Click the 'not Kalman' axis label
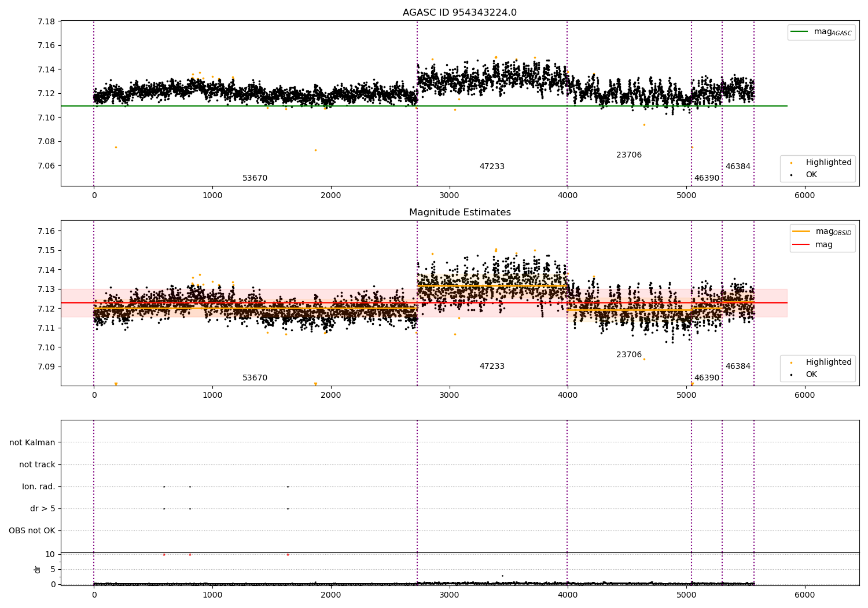Image resolution: width=868 pixels, height=608 pixels. coord(32,443)
